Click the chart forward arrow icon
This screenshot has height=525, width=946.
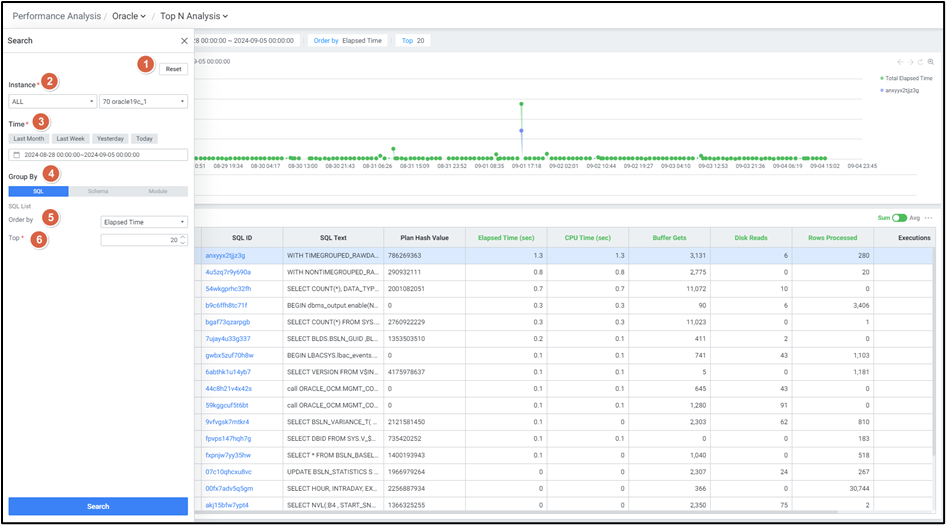(x=910, y=62)
